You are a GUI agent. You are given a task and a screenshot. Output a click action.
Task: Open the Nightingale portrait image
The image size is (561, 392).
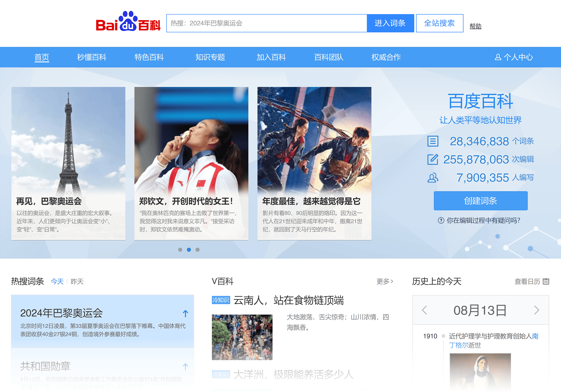[480, 372]
